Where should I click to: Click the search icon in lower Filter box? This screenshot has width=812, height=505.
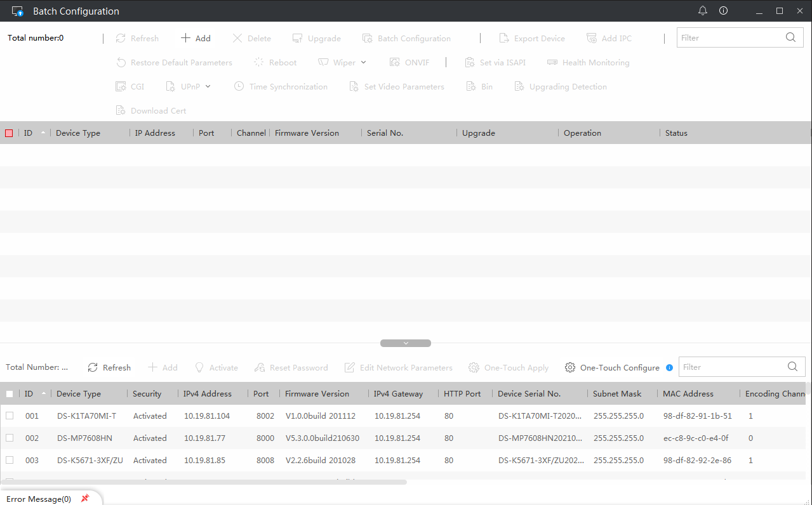point(792,367)
